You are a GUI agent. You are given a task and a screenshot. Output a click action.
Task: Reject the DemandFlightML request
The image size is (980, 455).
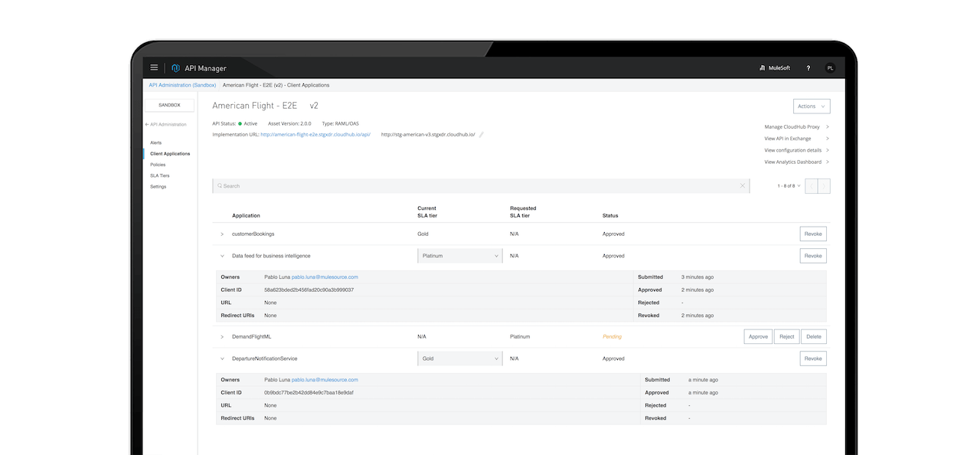point(786,336)
